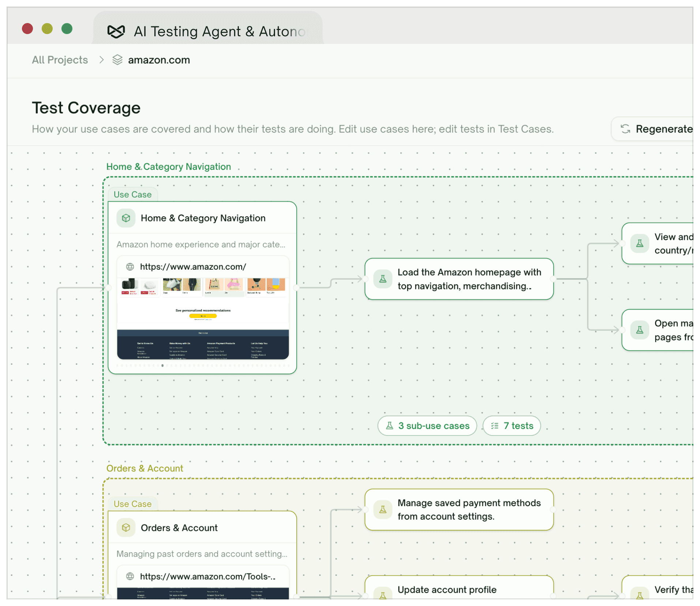Click flask icon in 3 sub-use cases pill
The height and width of the screenshot is (606, 700).
coord(390,426)
